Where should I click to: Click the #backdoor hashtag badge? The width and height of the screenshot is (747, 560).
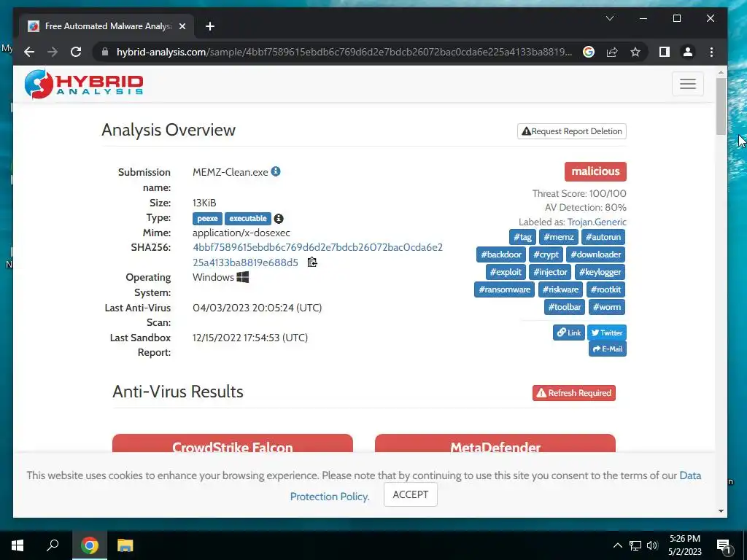coord(500,254)
